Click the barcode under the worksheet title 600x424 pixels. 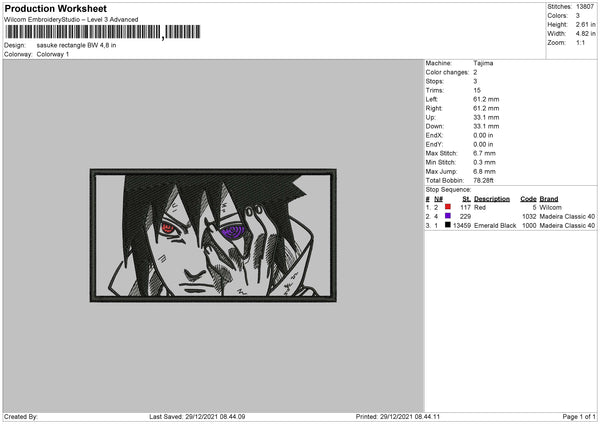click(103, 32)
